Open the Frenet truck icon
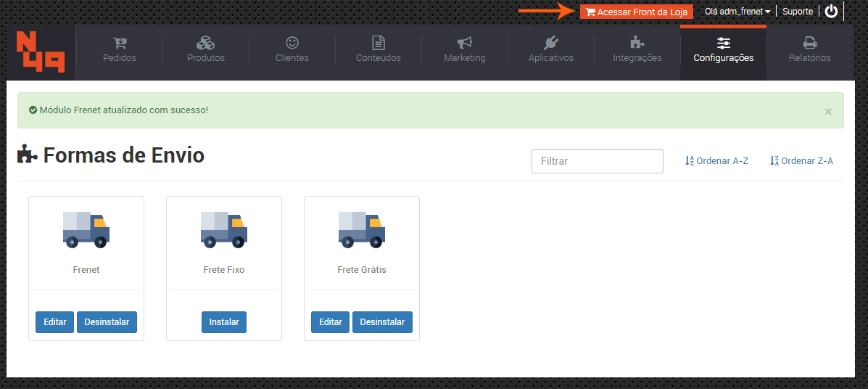868x389 pixels. 86,229
